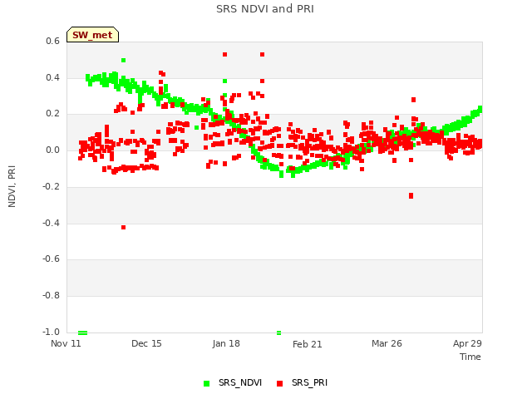This screenshot has height=399, width=532.
Task: Click the red SRS_PRI legend swatch
Action: [x=279, y=384]
